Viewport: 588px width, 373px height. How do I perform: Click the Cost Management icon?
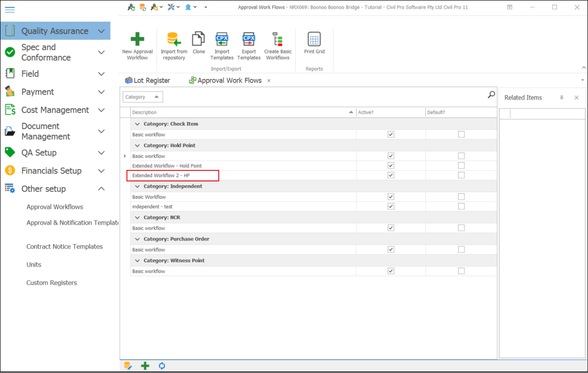tap(10, 110)
